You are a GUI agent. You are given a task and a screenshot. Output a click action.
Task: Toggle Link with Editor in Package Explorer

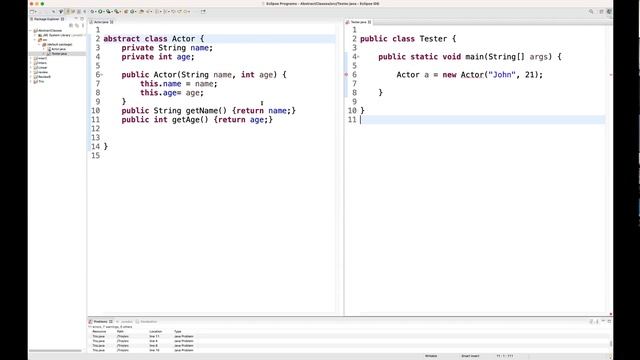77,25
